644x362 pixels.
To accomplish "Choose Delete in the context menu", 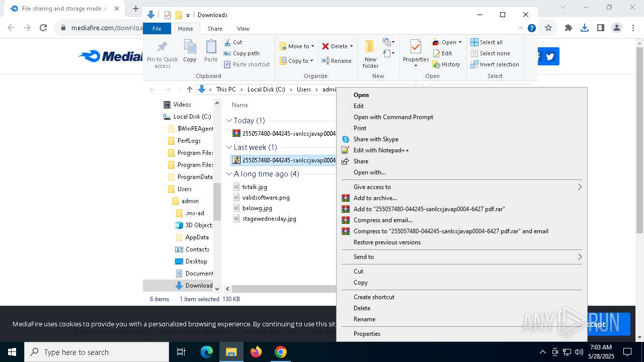I will (x=462, y=308).
